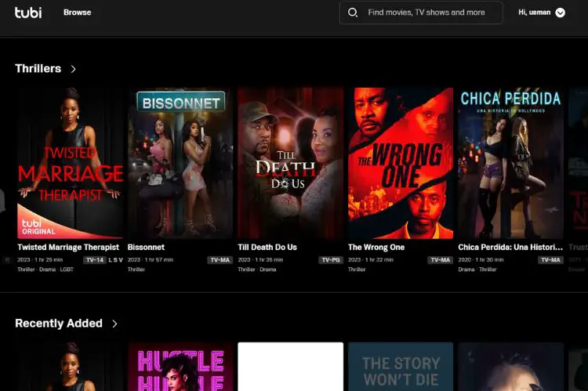Click the search magnifier icon
The width and height of the screenshot is (588, 391).
click(353, 13)
